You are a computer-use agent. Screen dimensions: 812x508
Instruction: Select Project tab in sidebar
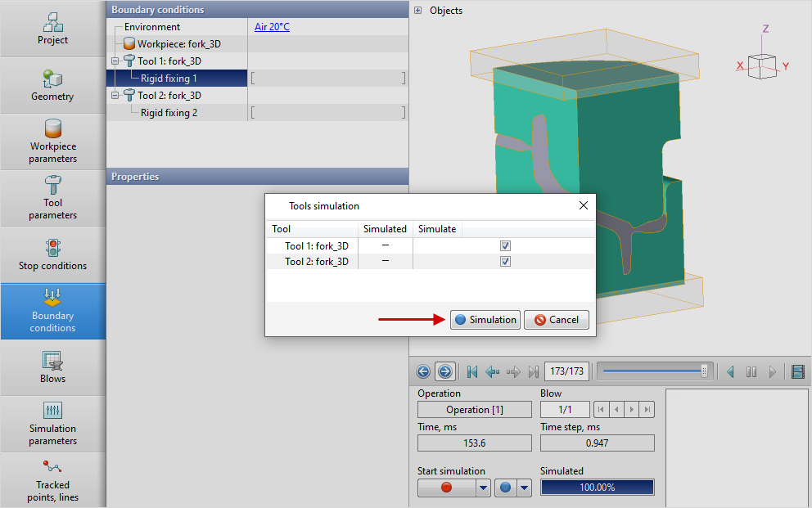tap(52, 29)
